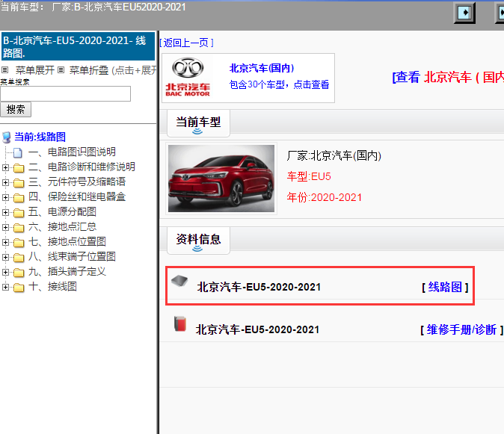This screenshot has width=504, height=434.
Task: Click folder icon for 接地点汇总
Action: click(19, 228)
